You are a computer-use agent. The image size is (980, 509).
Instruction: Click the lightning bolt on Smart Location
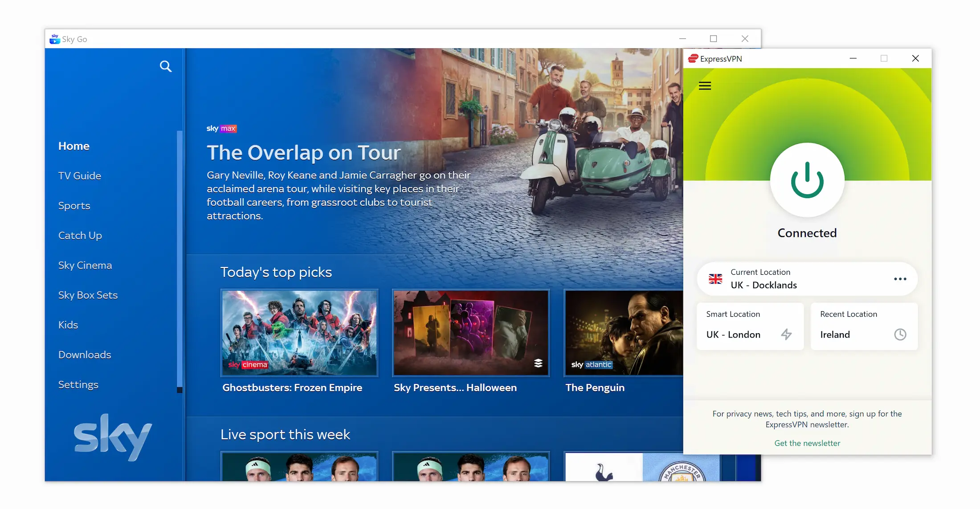(787, 334)
